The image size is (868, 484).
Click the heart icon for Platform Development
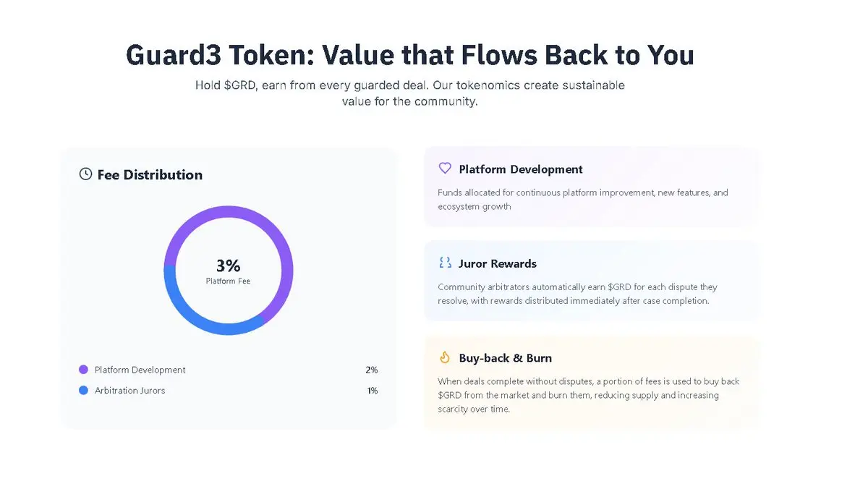445,169
